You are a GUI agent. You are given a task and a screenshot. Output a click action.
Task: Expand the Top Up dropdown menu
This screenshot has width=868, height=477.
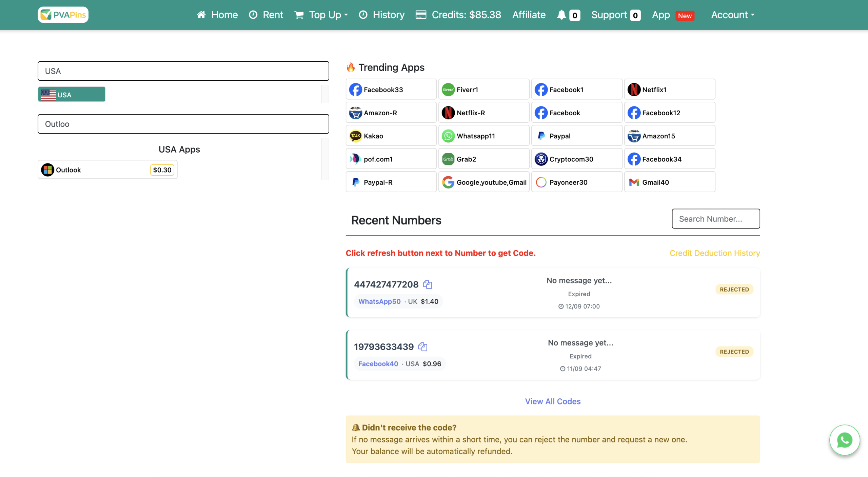[x=321, y=15]
